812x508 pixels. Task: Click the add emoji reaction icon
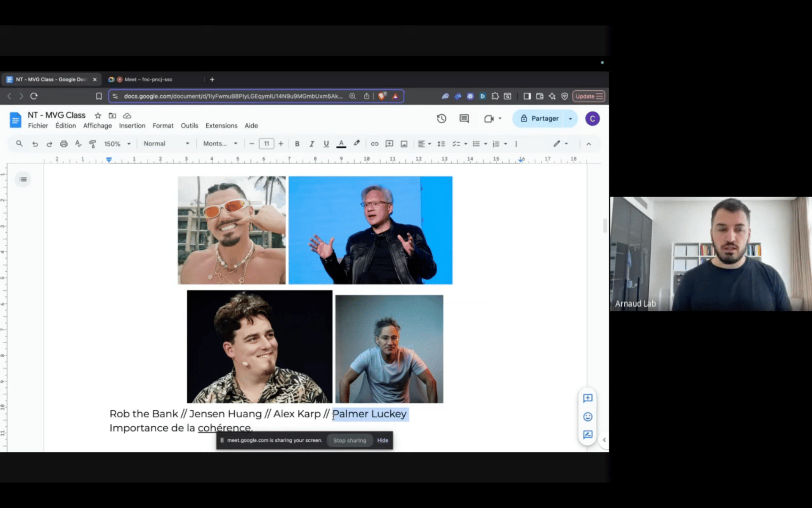tap(587, 417)
